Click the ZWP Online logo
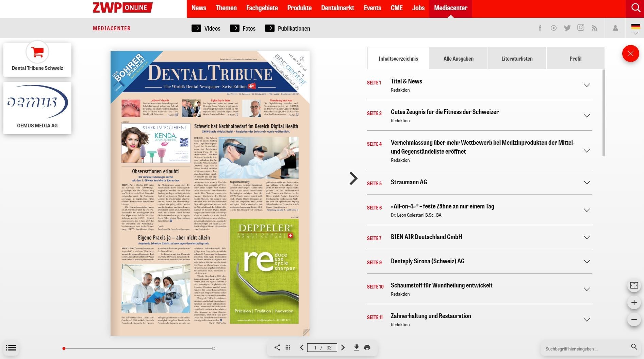The width and height of the screenshot is (644, 359). (122, 7)
